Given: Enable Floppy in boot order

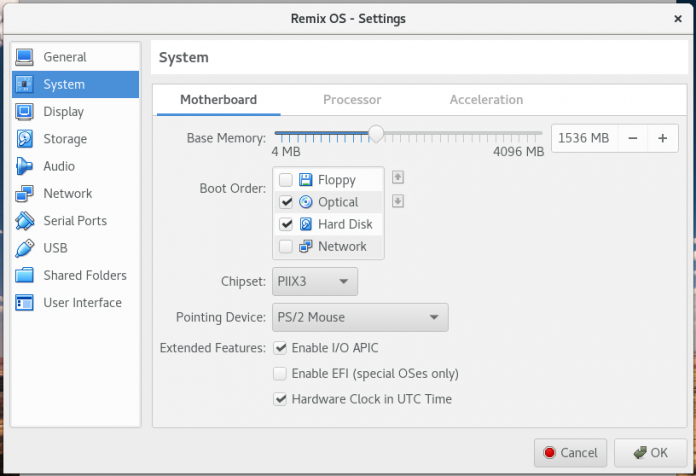Looking at the screenshot, I should click(286, 180).
